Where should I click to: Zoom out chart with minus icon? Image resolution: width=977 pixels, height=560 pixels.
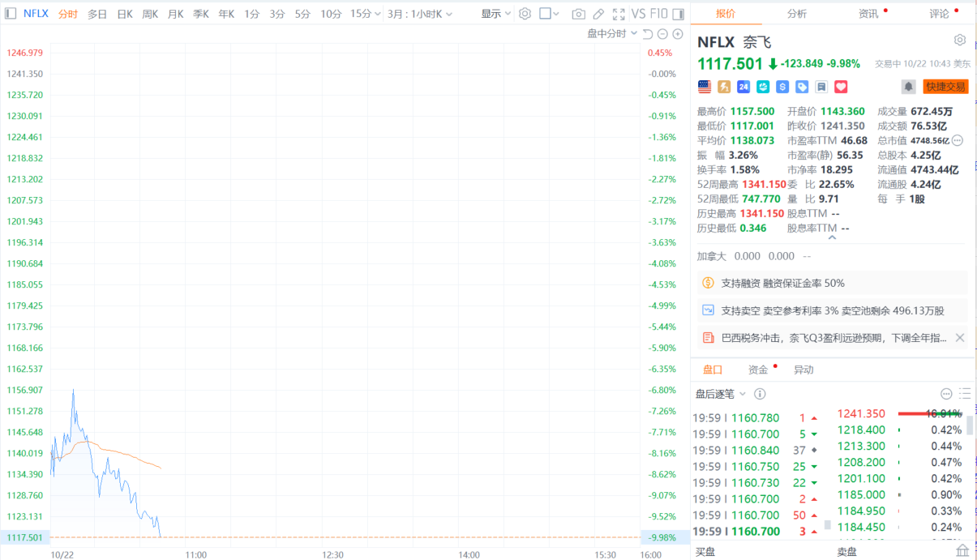coord(662,34)
